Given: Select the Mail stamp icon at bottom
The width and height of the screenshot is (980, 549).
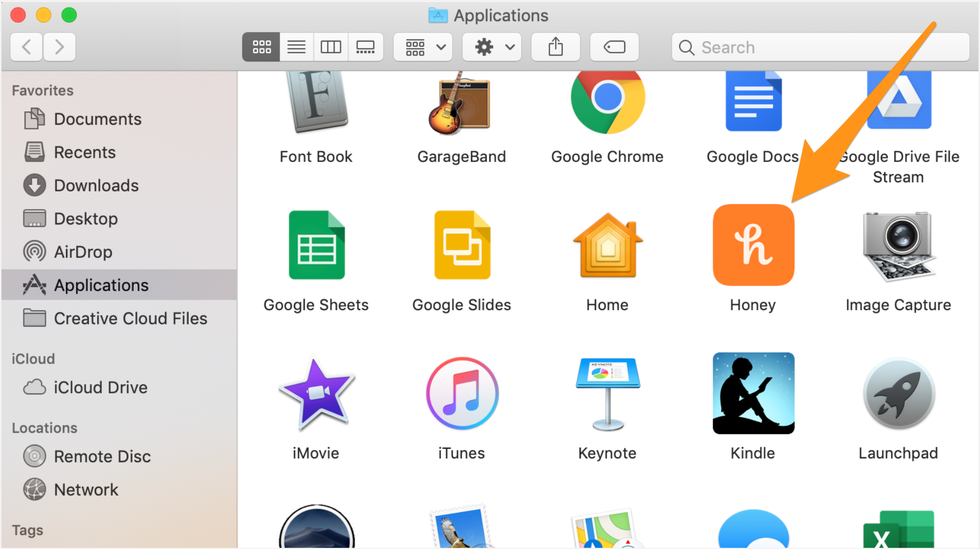Looking at the screenshot, I should [461, 527].
